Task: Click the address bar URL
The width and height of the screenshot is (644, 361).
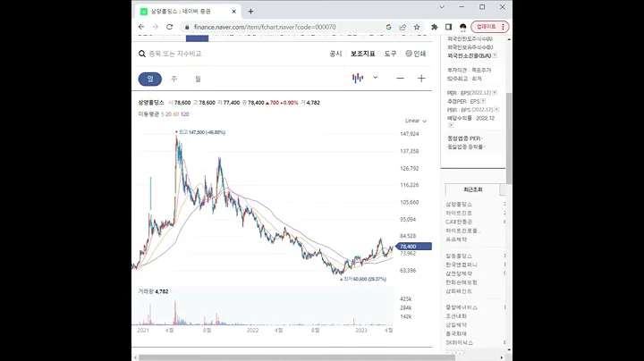Action: pos(265,27)
